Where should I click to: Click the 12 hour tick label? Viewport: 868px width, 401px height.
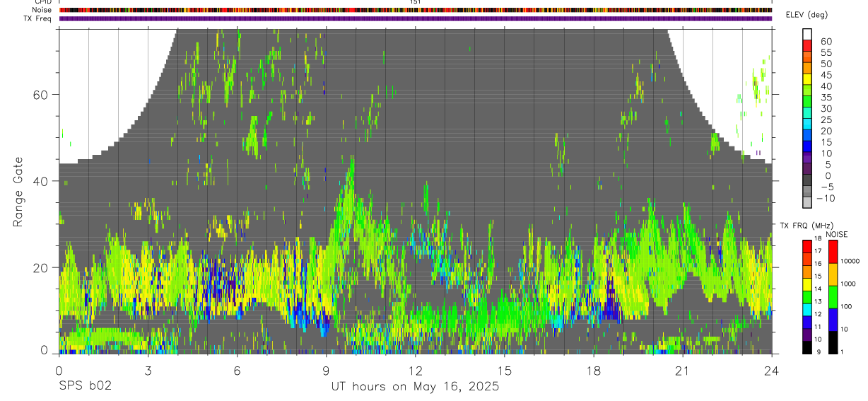[x=416, y=371]
